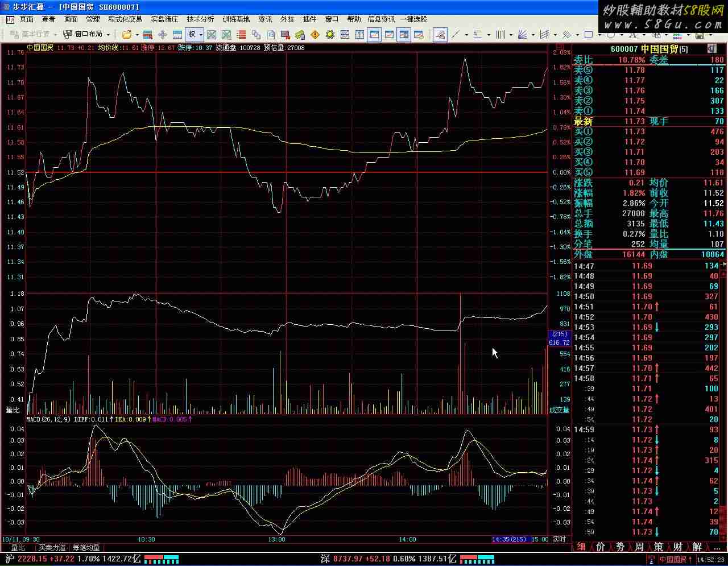Click the monitor with red mark icon

tap(286, 35)
